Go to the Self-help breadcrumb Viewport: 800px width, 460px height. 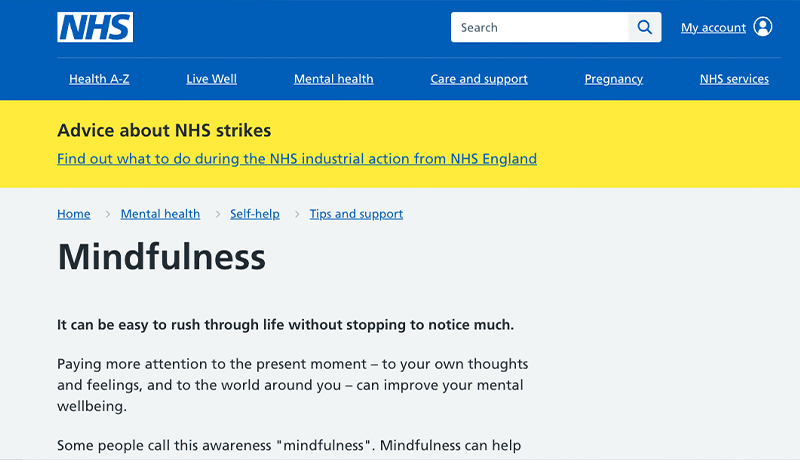click(x=255, y=214)
